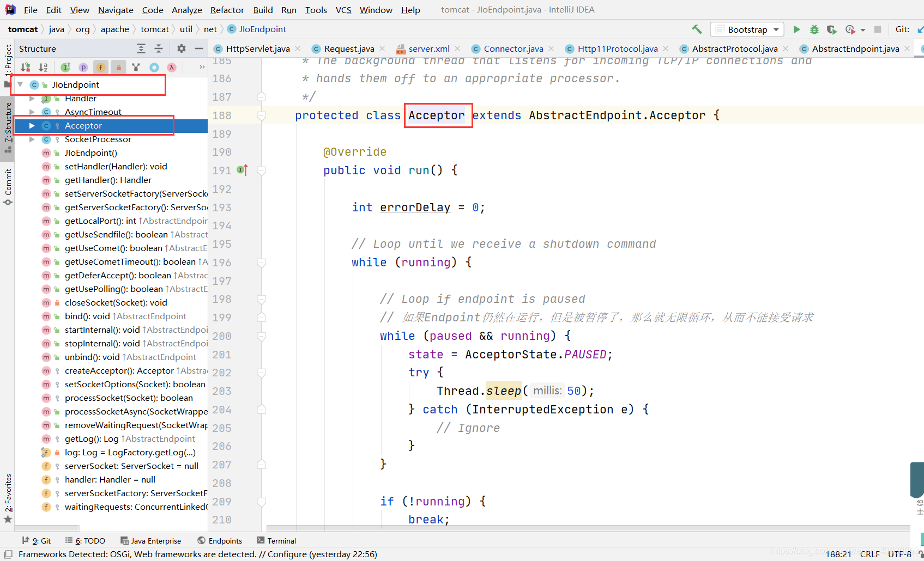924x561 pixels.
Task: Run with profiler clock icon
Action: pyautogui.click(x=850, y=29)
